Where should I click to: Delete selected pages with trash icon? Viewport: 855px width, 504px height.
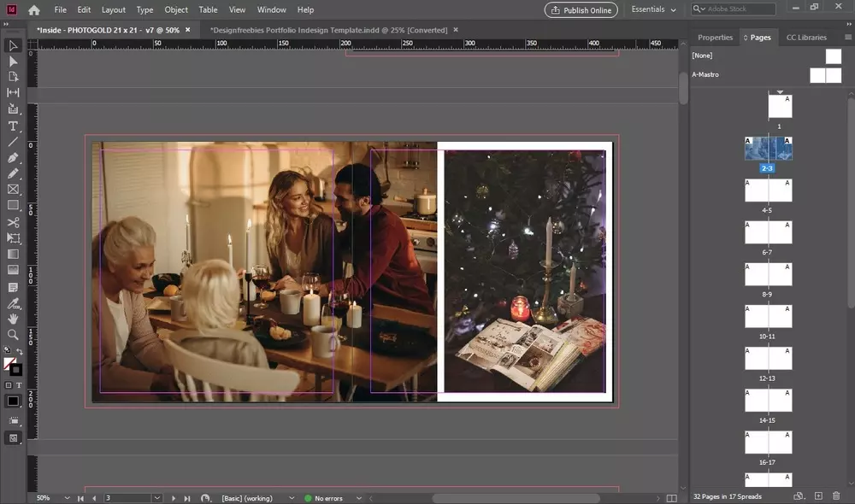(x=836, y=496)
